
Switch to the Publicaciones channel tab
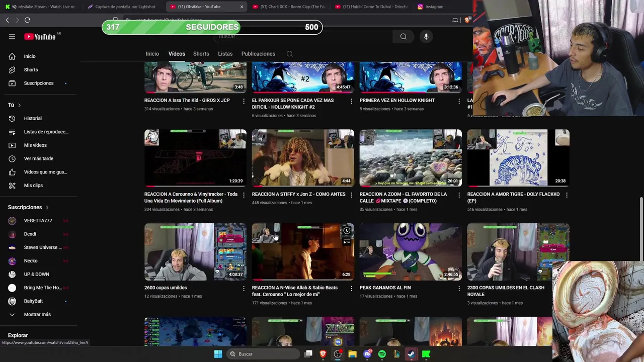pyautogui.click(x=258, y=54)
